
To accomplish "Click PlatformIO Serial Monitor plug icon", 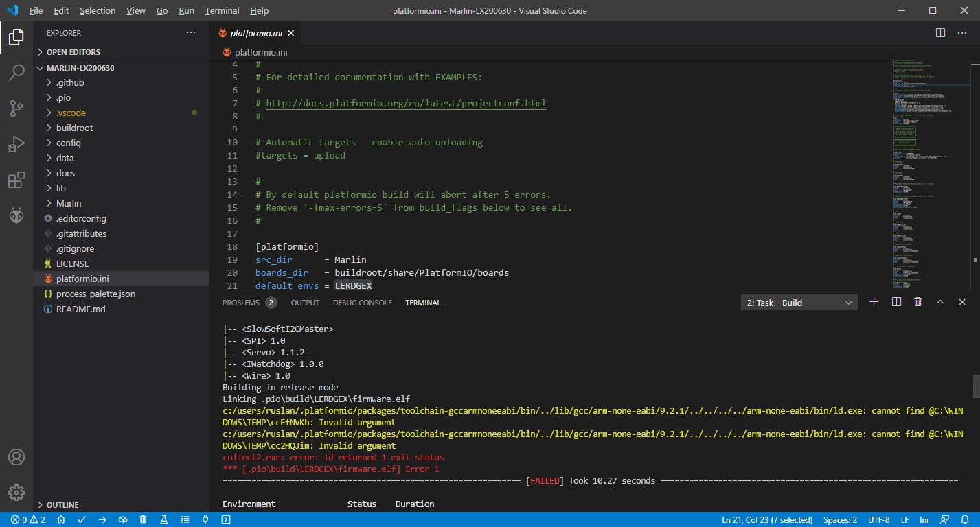I will (205, 520).
